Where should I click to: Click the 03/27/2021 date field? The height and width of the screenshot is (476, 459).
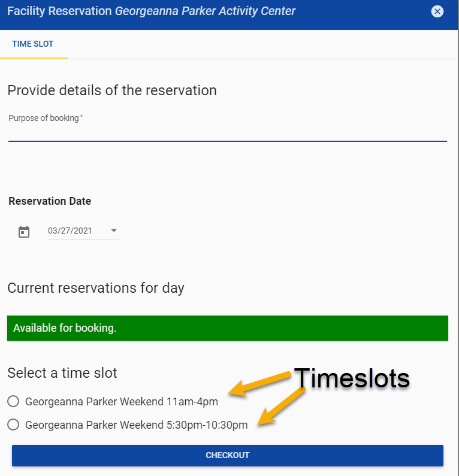tap(71, 231)
